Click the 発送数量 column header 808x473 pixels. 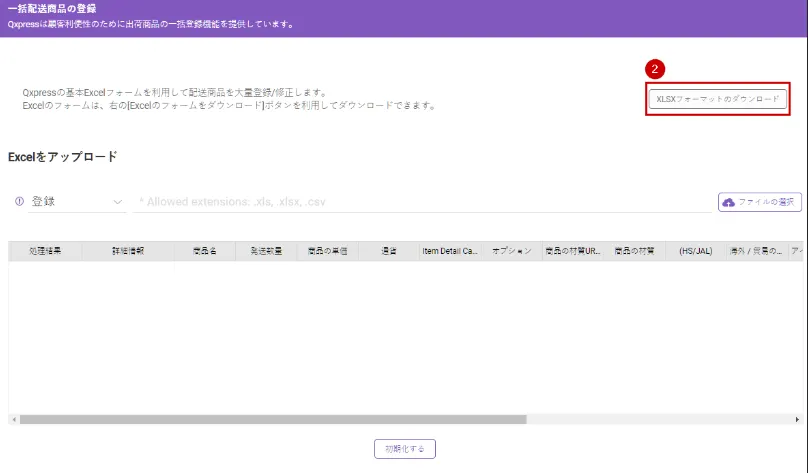[x=266, y=251]
